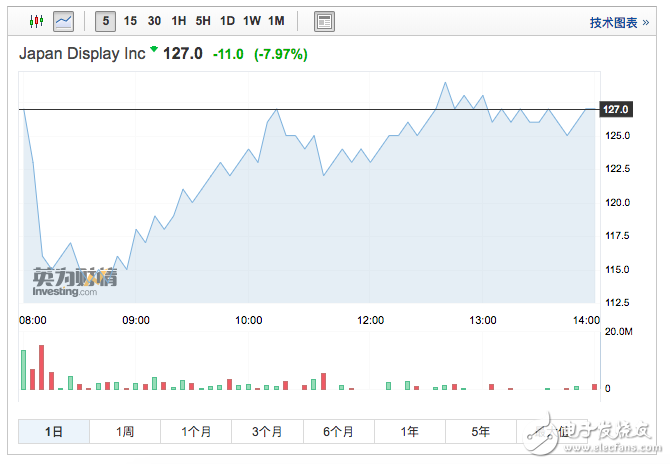670x464 pixels.
Task: Click the 20.0M volume axis label
Action: pyautogui.click(x=618, y=332)
